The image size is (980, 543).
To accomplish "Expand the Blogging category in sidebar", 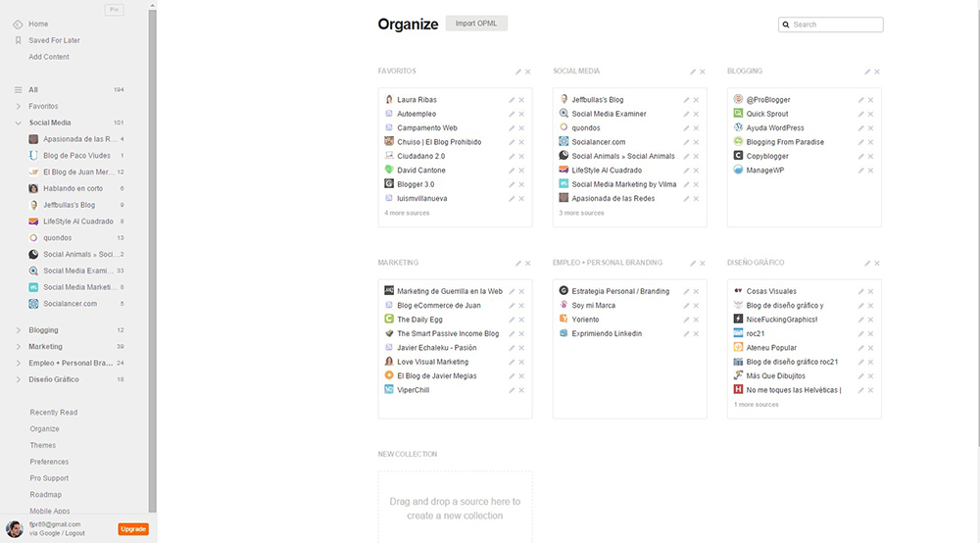I will (x=19, y=330).
